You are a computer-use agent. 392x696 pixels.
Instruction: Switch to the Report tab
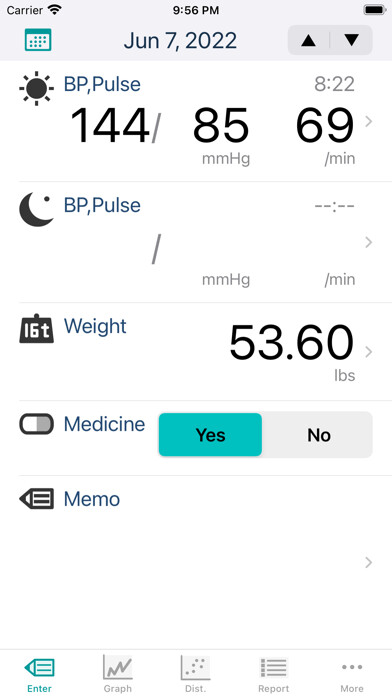click(273, 673)
